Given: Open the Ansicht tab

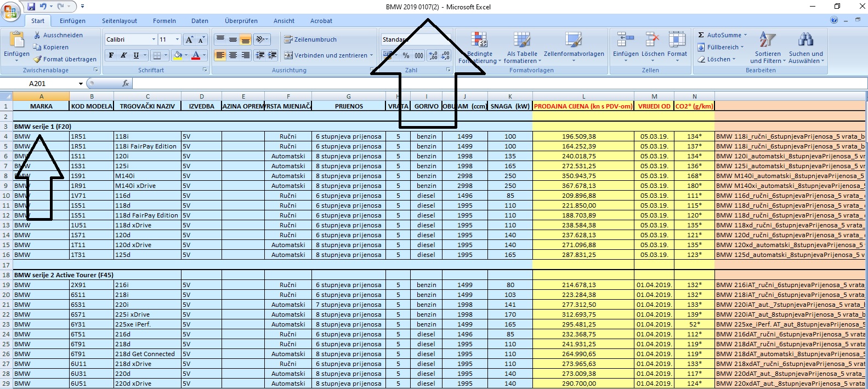Looking at the screenshot, I should (284, 21).
